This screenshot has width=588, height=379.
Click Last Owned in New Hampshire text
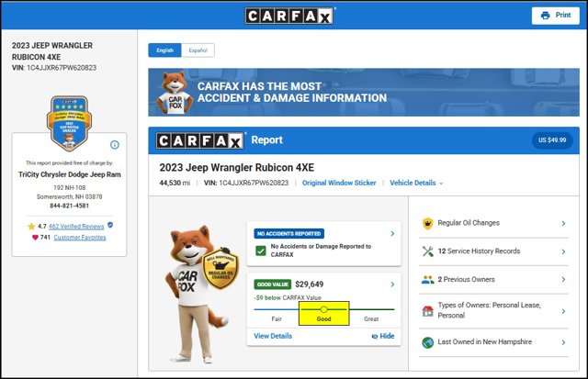tap(485, 341)
